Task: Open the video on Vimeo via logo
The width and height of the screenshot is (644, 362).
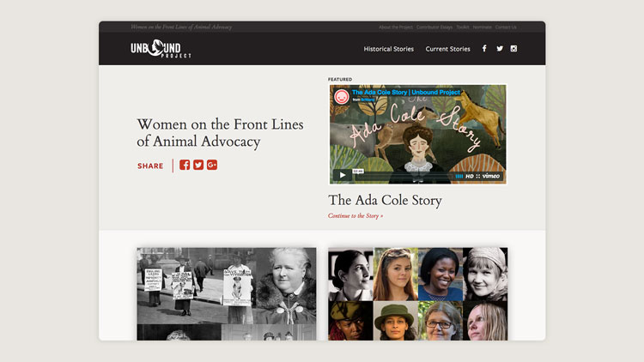Action: [491, 176]
